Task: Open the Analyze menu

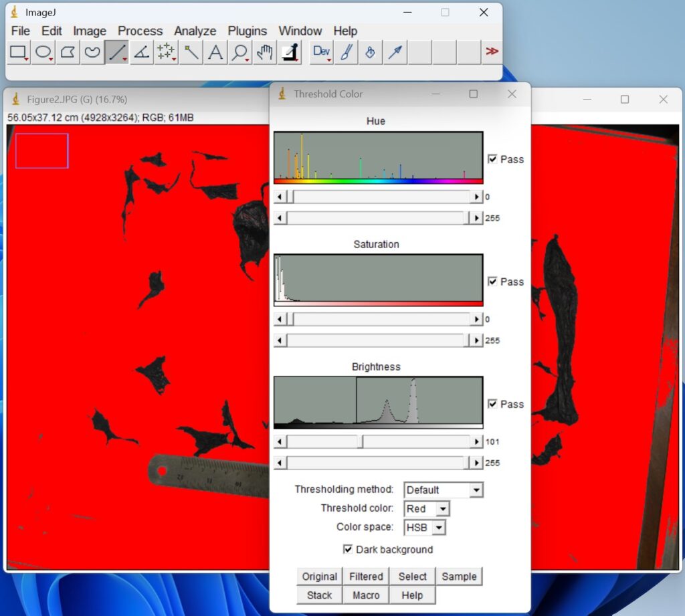Action: [x=195, y=31]
